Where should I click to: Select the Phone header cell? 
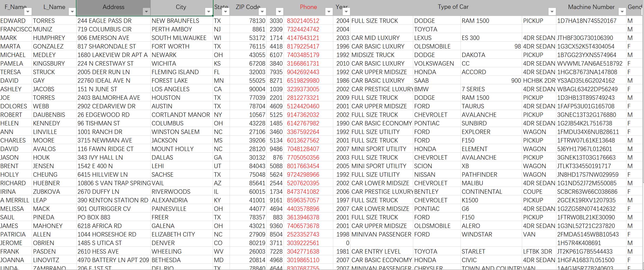pyautogui.click(x=308, y=8)
